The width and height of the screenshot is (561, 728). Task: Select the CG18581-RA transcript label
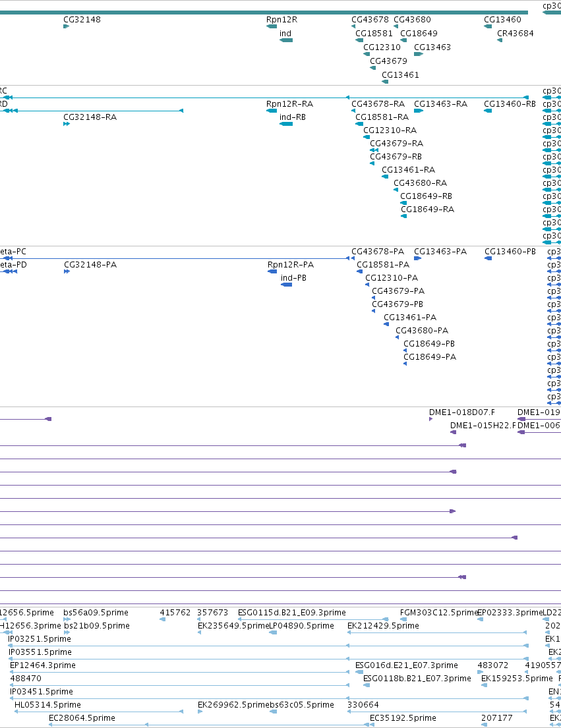382,117
